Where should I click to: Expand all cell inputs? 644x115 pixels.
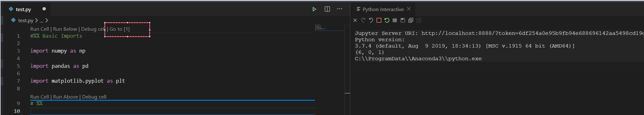pyautogui.click(x=411, y=20)
